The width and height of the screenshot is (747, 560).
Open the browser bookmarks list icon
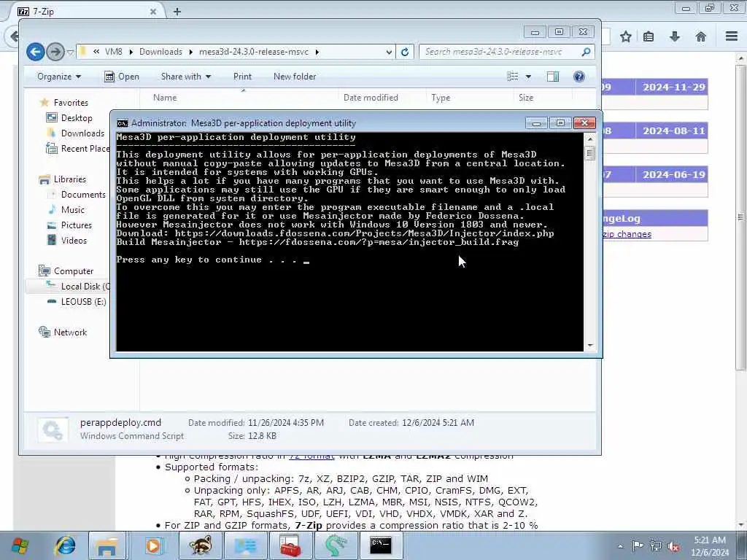pyautogui.click(x=649, y=36)
